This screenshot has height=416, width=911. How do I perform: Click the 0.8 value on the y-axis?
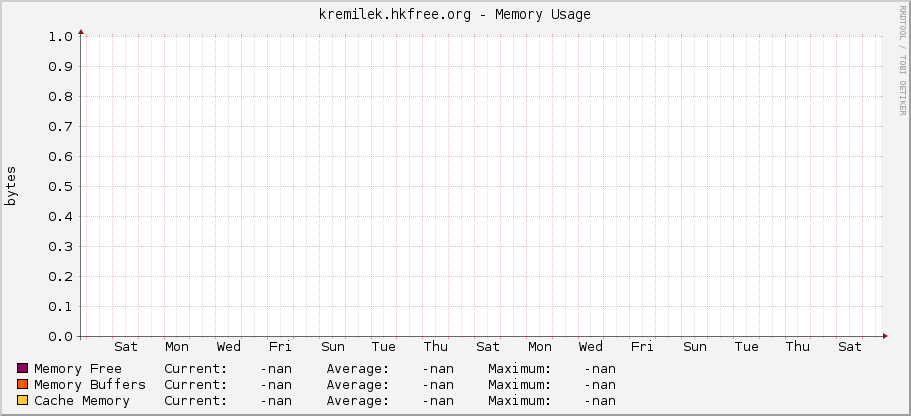point(60,96)
